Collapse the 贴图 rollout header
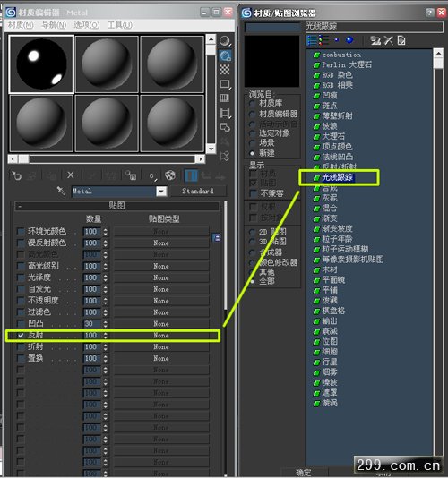Image resolution: width=448 pixels, height=478 pixels. [x=116, y=206]
